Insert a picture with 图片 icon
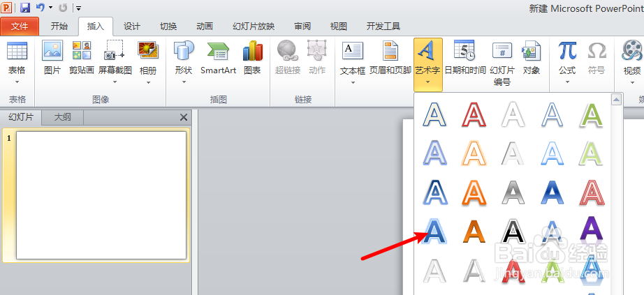The width and height of the screenshot is (644, 295). click(x=52, y=50)
